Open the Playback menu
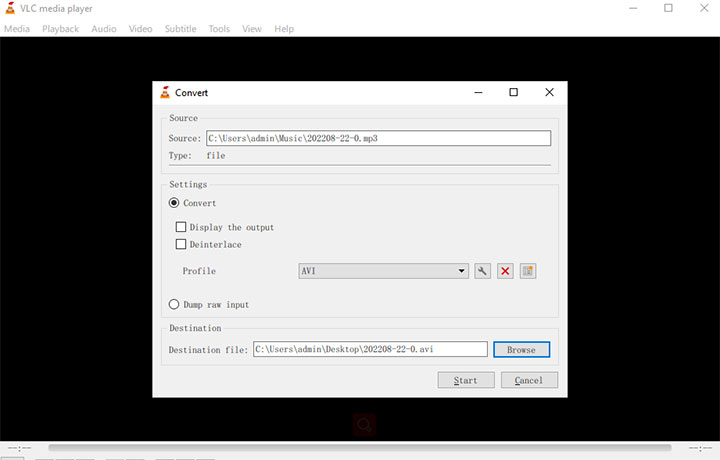The image size is (720, 460). tap(61, 29)
